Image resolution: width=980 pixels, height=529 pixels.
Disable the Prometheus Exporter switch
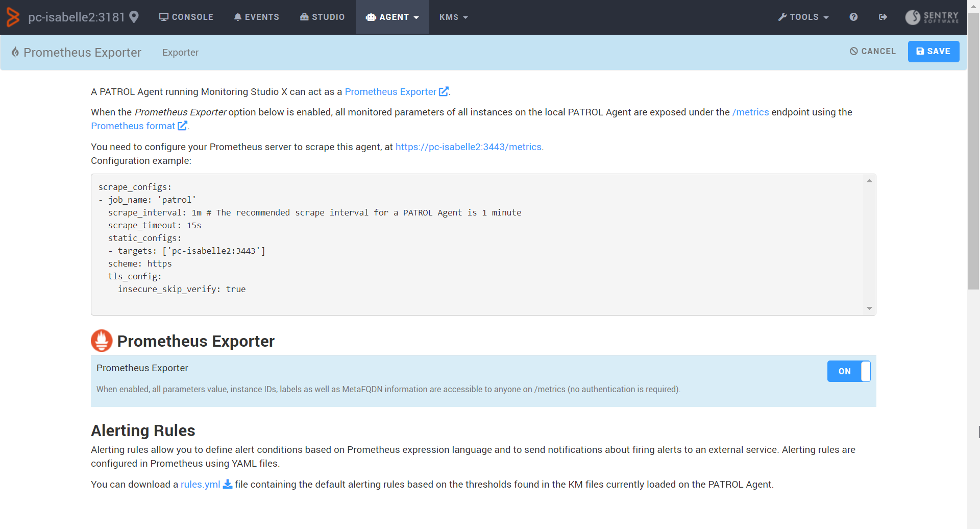click(848, 371)
